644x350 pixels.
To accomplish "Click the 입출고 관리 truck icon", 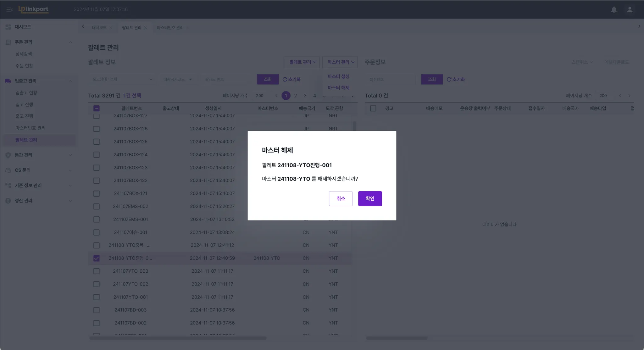I will point(8,81).
